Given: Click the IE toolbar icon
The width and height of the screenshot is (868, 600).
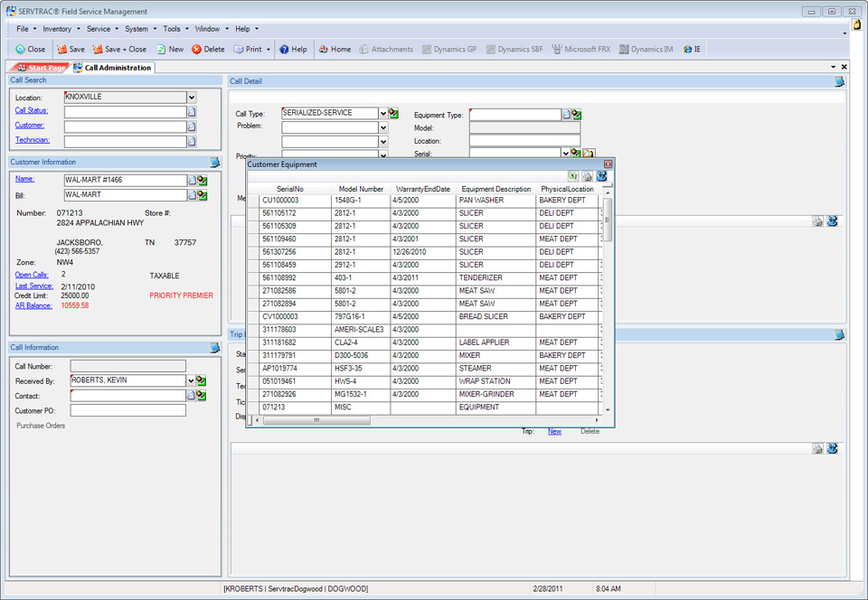Looking at the screenshot, I should coord(692,49).
